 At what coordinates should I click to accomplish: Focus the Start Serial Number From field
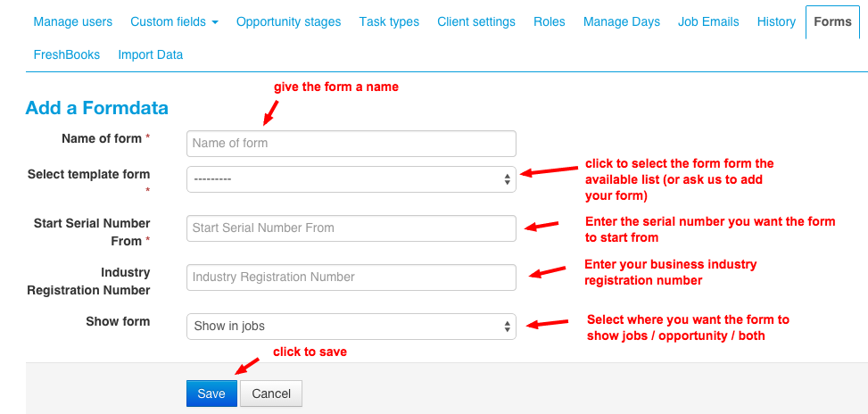[x=351, y=228]
